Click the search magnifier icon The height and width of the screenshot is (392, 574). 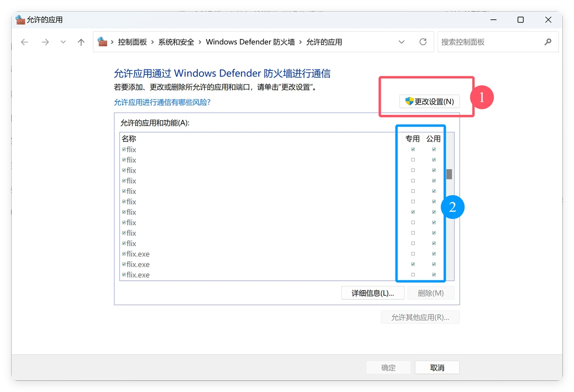[x=548, y=42]
